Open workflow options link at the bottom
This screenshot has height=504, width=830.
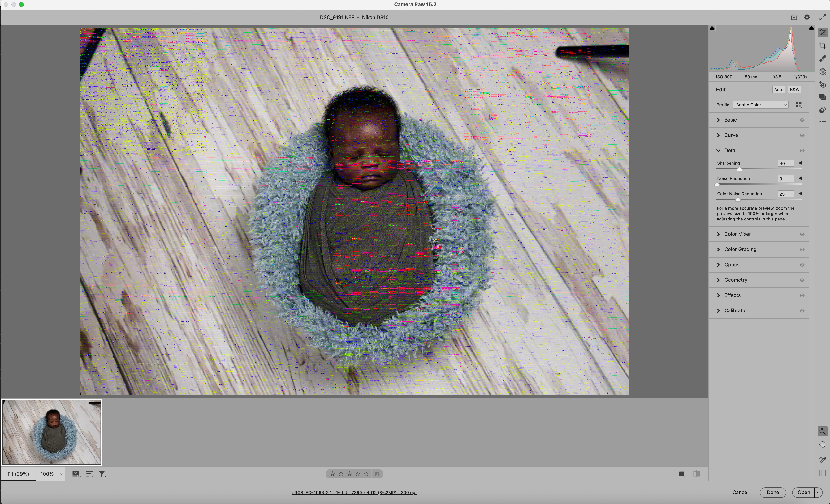point(354,493)
